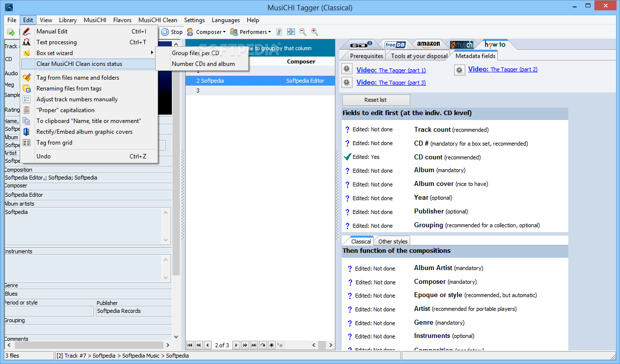The width and height of the screenshot is (620, 364).
Task: Switch to the freeDB tab
Action: click(395, 44)
